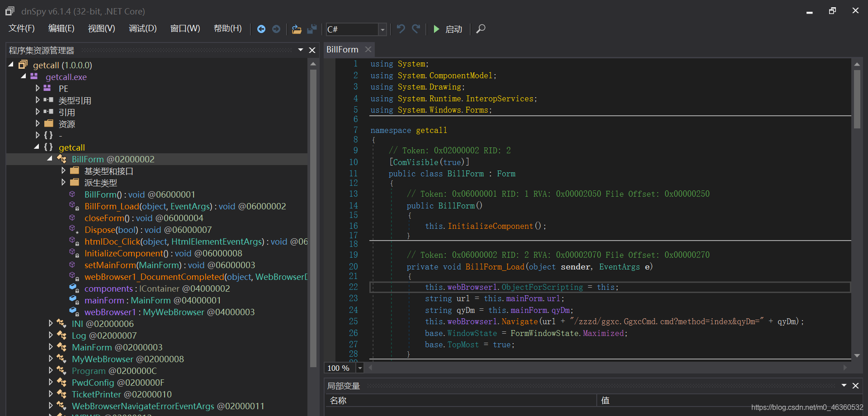Close the 局部变量 panel

point(855,386)
